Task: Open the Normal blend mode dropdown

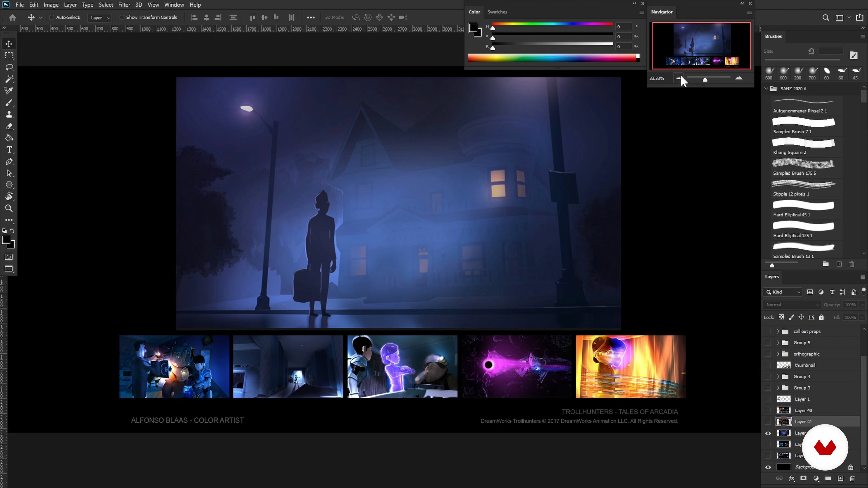Action: [x=792, y=305]
